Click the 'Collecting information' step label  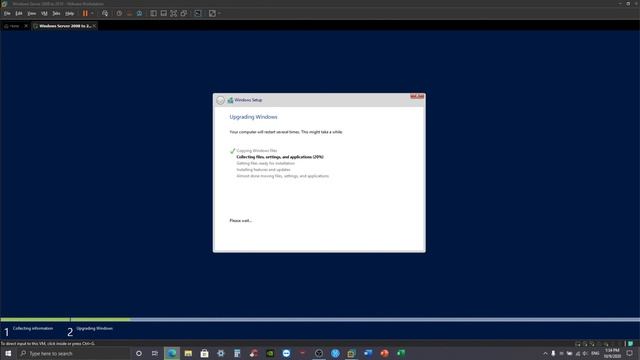pyautogui.click(x=33, y=328)
